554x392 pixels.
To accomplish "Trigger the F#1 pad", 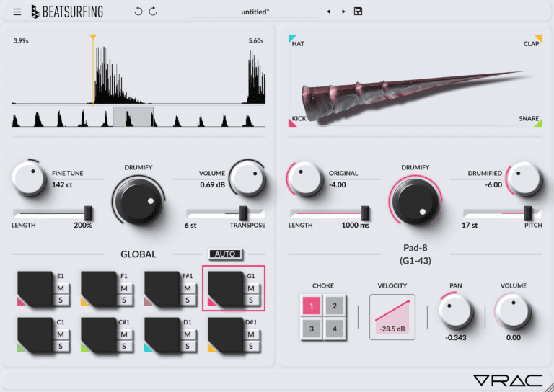I will point(162,289).
